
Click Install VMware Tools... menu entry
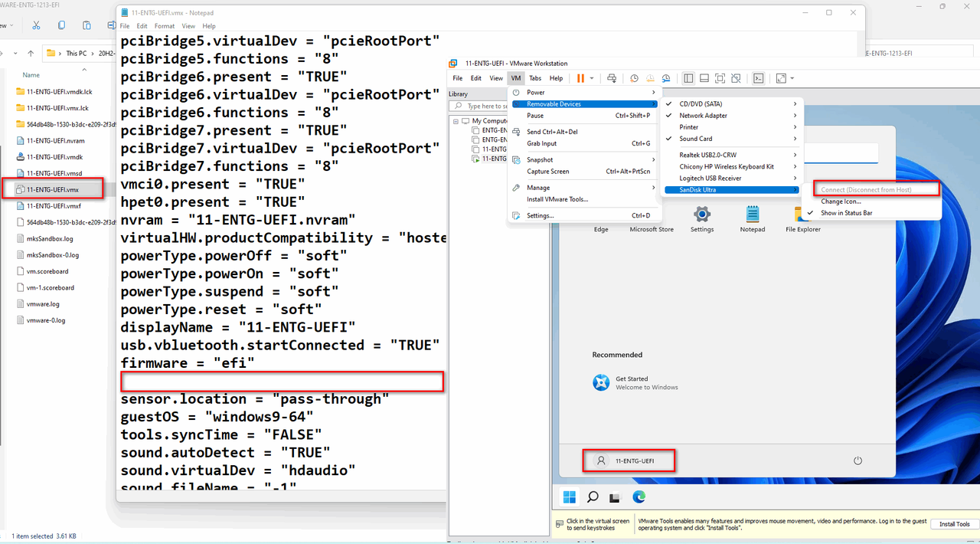pos(583,199)
